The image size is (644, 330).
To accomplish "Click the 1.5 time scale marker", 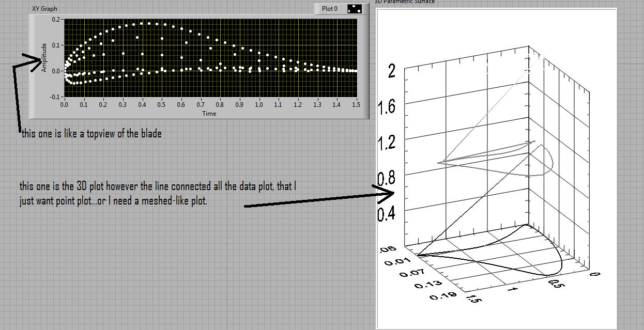I will coord(356,105).
